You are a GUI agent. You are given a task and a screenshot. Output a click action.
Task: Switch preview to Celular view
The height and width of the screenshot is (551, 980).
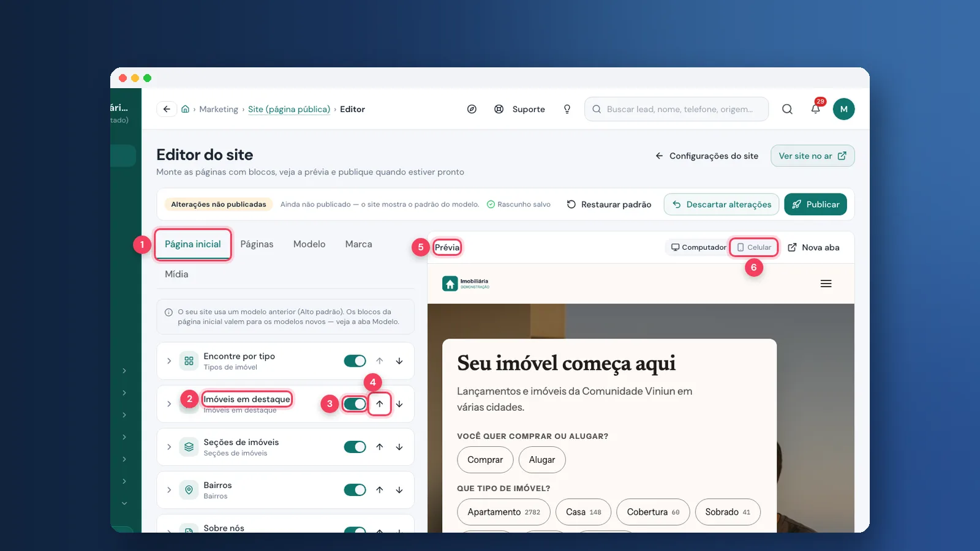[x=754, y=247]
